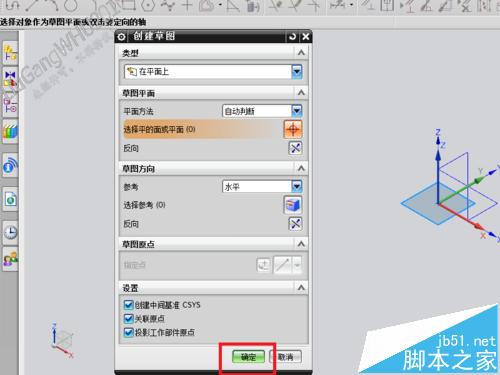
Task: Click the view triad in bottom-left corner
Action: pos(62,340)
